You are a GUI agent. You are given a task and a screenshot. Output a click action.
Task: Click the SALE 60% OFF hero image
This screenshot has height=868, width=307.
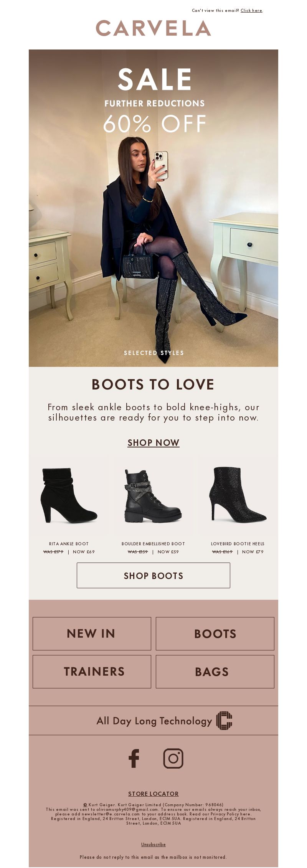[153, 208]
